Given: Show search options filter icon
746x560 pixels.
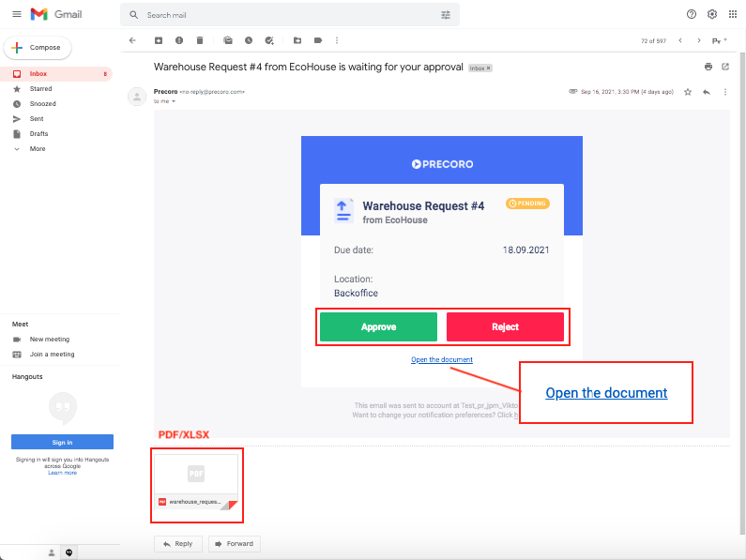Looking at the screenshot, I should click(x=446, y=15).
